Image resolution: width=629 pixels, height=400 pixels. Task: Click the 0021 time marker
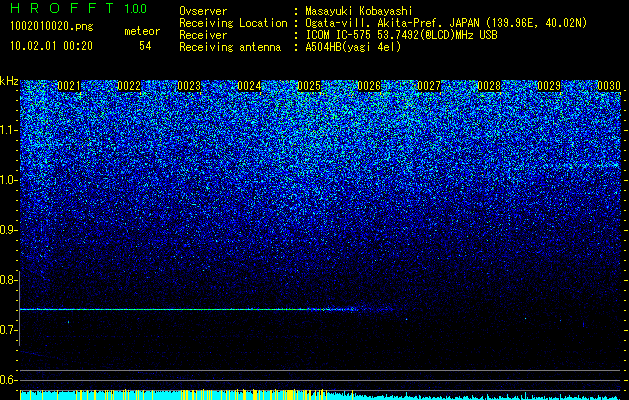point(69,86)
